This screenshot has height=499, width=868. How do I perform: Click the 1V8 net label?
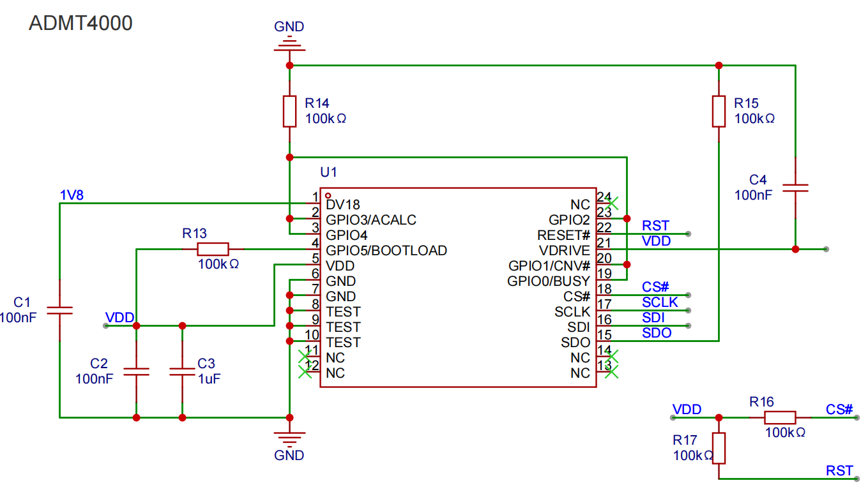(x=72, y=195)
